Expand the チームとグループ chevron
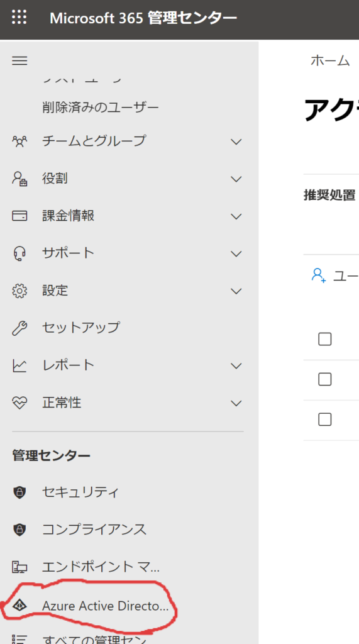 click(236, 142)
